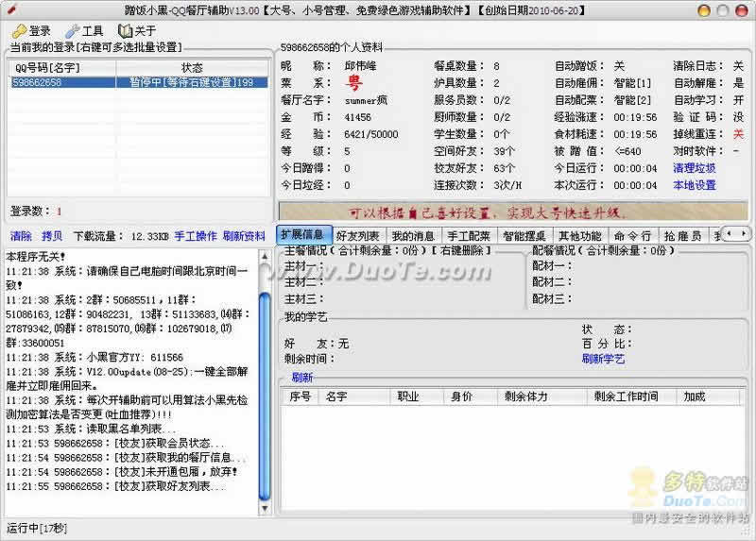Click the log scrollbar up arrow
756x541 pixels.
coord(265,256)
